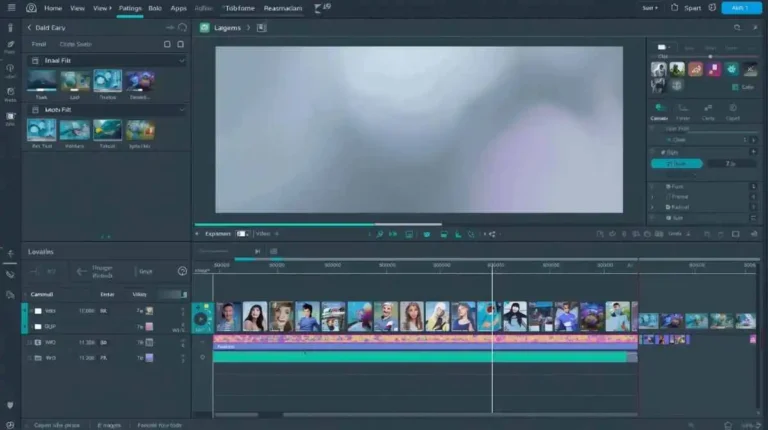Toggle first square view icon in left panel
The image size is (768, 430).
pos(167,44)
